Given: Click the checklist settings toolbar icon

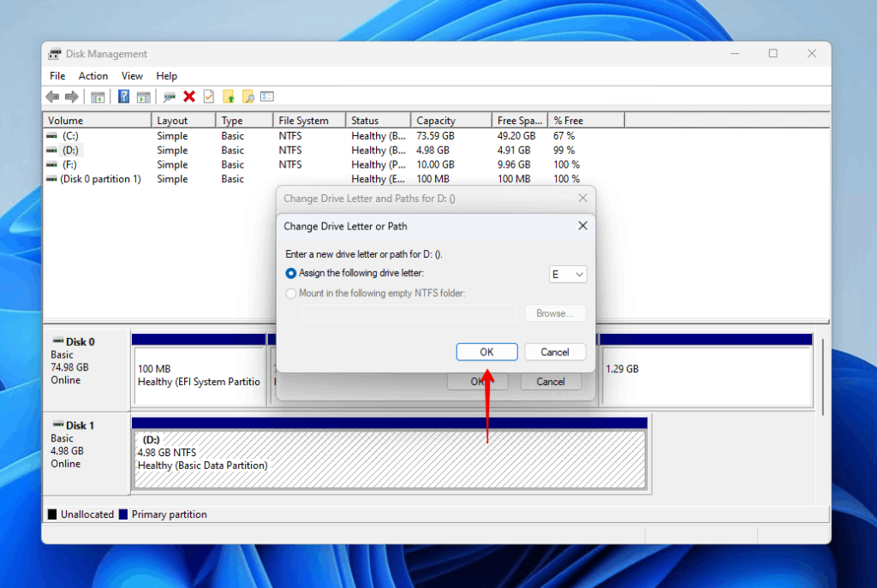Looking at the screenshot, I should click(267, 97).
